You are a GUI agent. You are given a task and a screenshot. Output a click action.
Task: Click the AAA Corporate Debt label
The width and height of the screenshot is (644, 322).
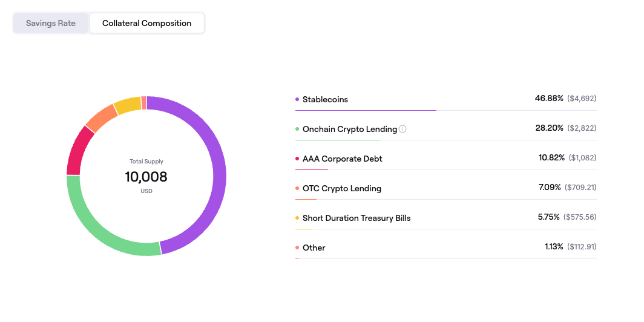[342, 159]
